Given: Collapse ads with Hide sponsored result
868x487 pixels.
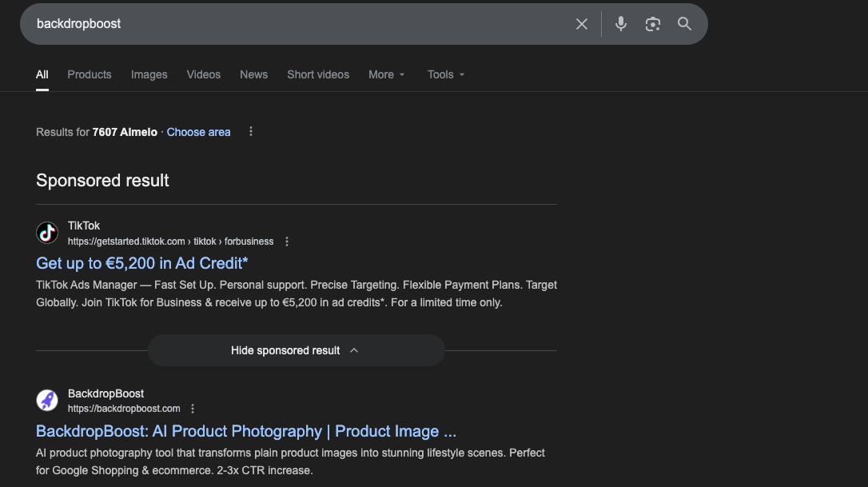Looking at the screenshot, I should [x=297, y=350].
